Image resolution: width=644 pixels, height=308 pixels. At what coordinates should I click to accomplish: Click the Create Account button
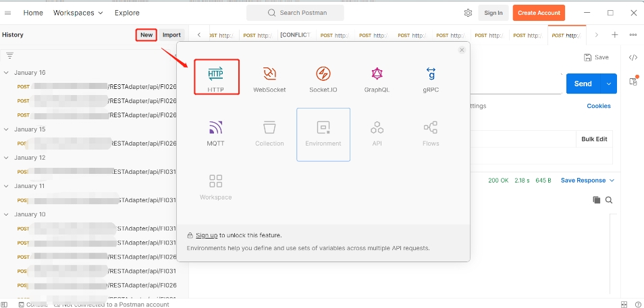pyautogui.click(x=539, y=13)
